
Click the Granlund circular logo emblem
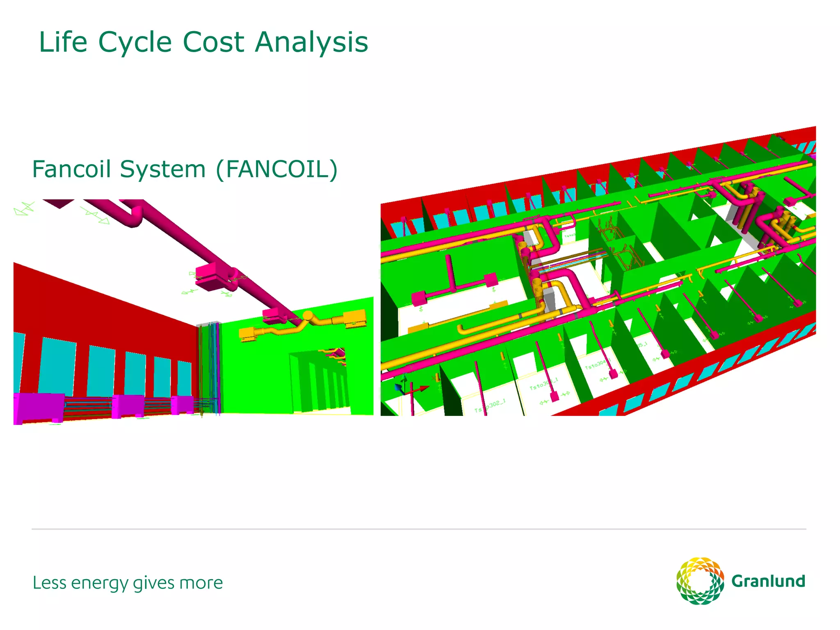[700, 581]
